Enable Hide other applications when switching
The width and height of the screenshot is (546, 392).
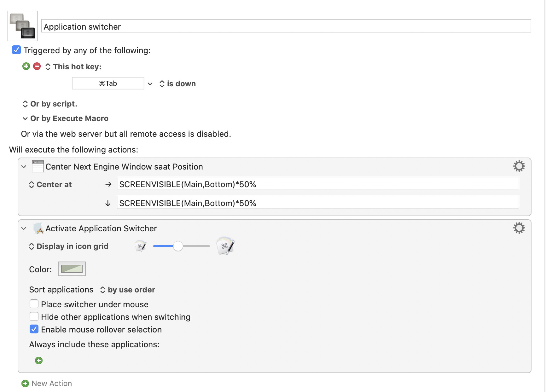(34, 317)
